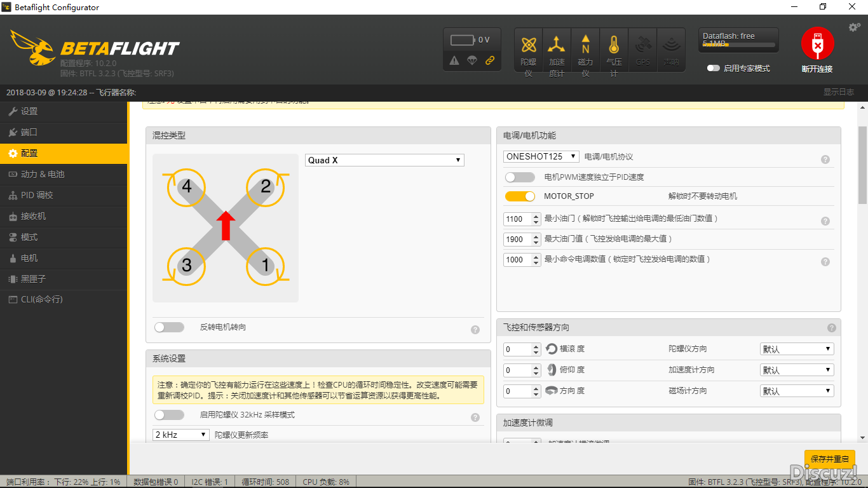This screenshot has height=488, width=868.
Task: Click the 最小命令电调数值 field 1000
Action: coord(522,260)
